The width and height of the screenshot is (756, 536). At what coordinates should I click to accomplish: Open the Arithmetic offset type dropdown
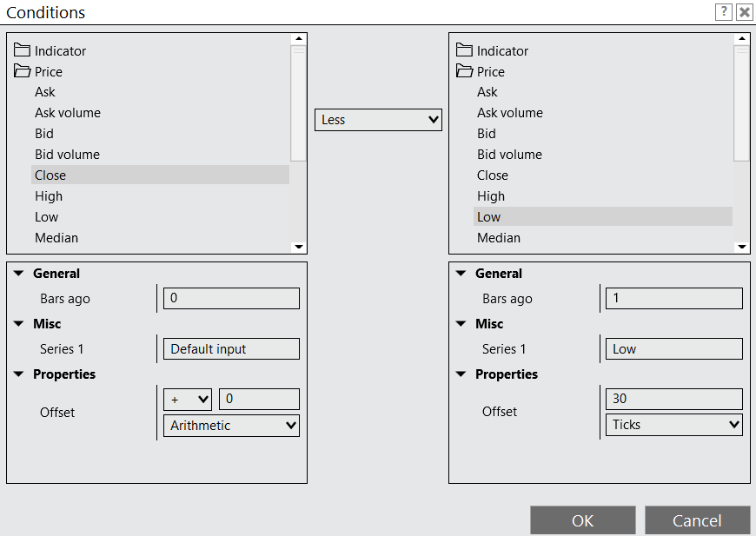231,426
